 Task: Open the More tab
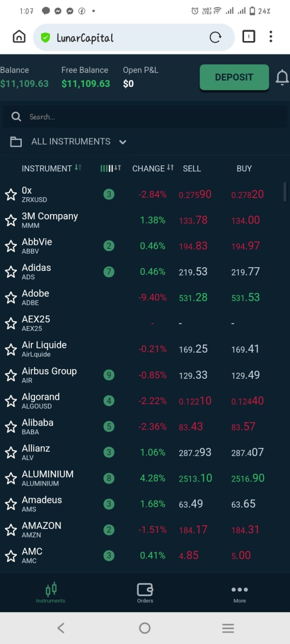[x=239, y=593]
